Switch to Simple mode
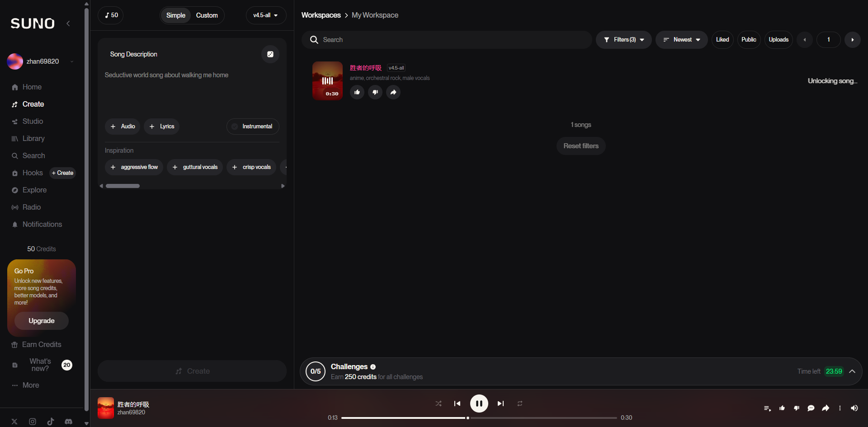Image resolution: width=868 pixels, height=427 pixels. click(x=176, y=15)
